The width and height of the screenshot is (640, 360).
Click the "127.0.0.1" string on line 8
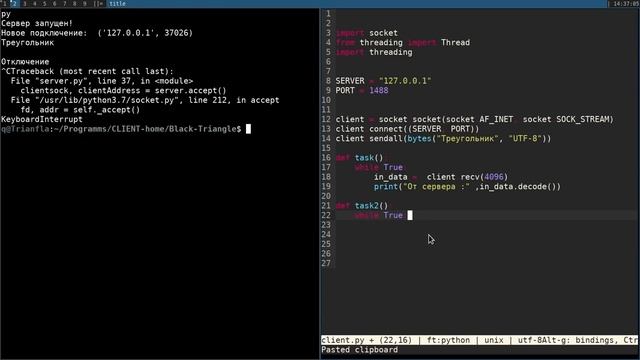click(x=405, y=81)
